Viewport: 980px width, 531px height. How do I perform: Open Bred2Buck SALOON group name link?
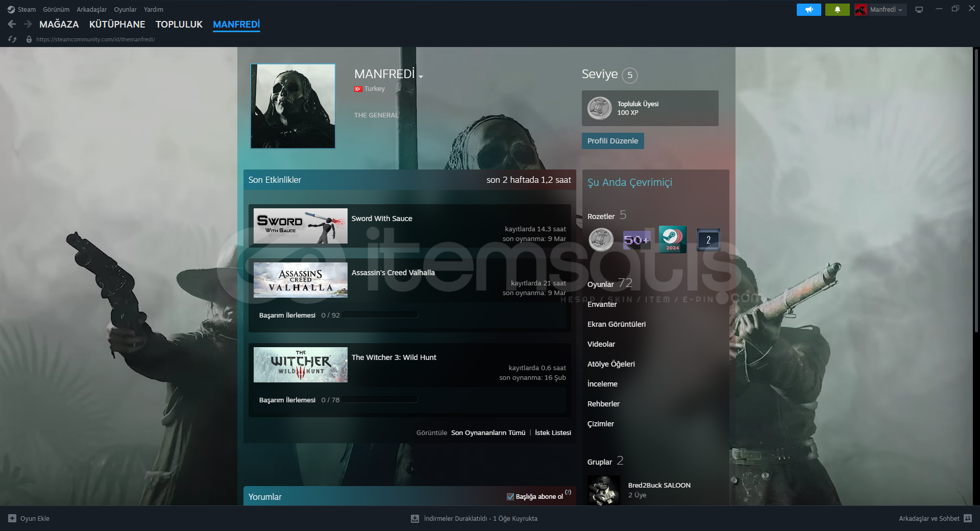point(659,486)
